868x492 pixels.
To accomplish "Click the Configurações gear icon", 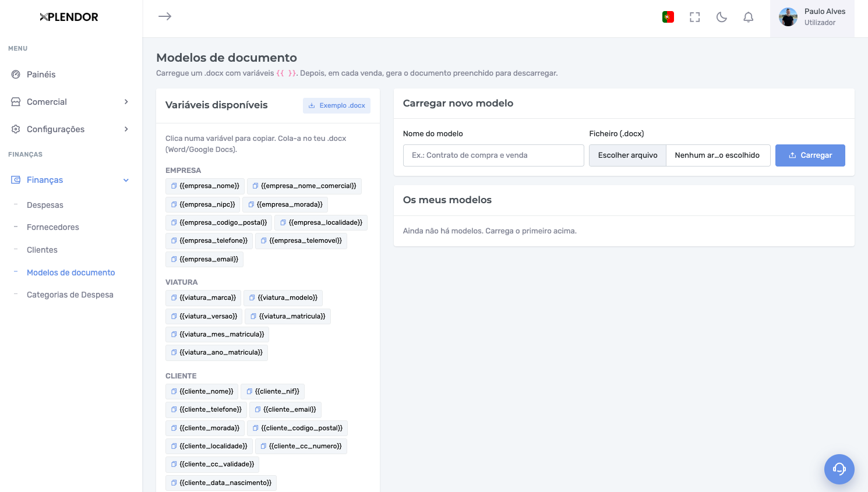I will pos(16,129).
